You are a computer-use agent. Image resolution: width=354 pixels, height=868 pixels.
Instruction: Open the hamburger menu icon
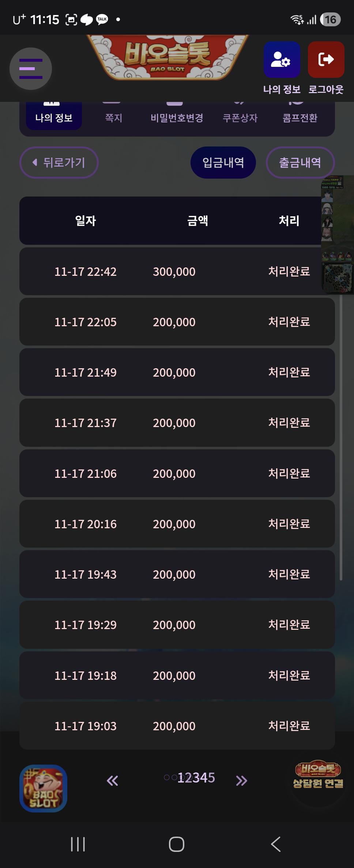(31, 69)
